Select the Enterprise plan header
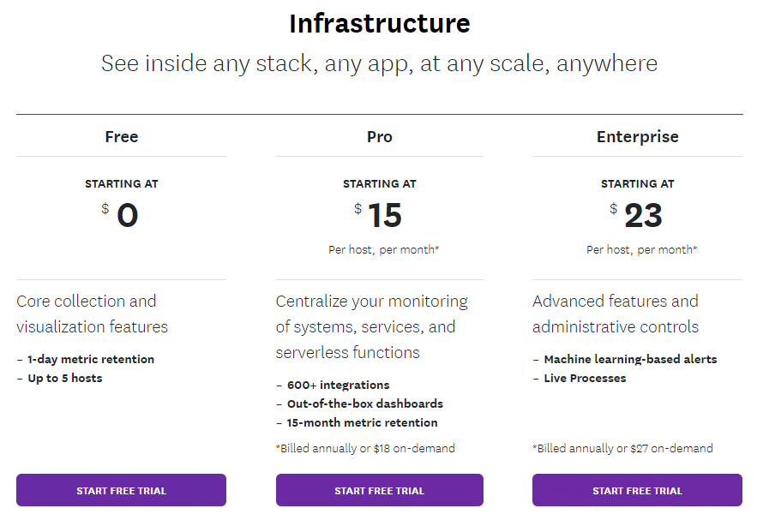Screen dimensions: 757x532 coord(637,136)
